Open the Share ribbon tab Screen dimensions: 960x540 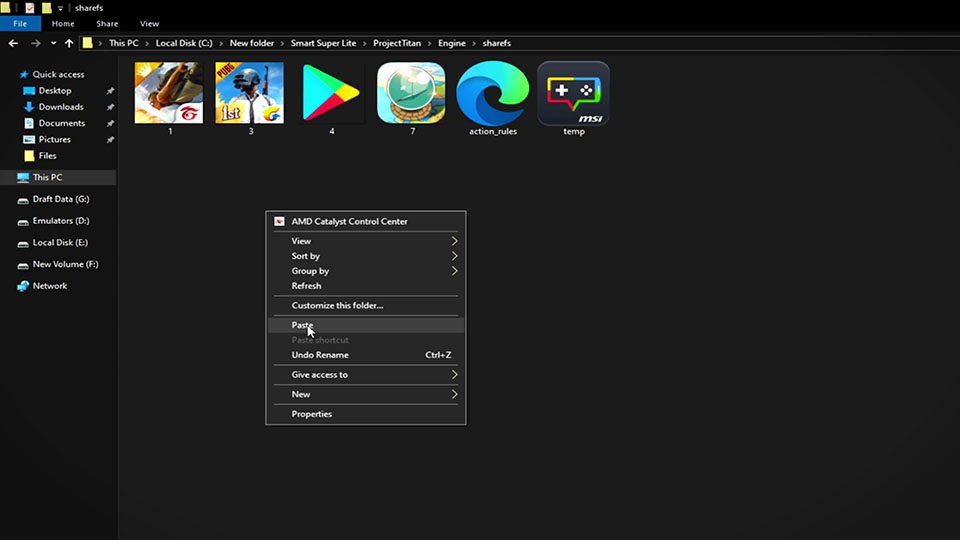click(x=107, y=23)
